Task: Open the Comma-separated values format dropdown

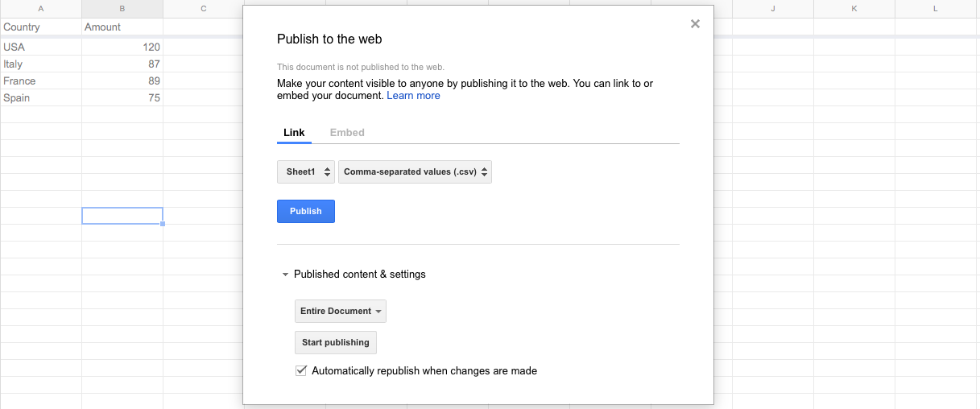Action: (x=415, y=171)
